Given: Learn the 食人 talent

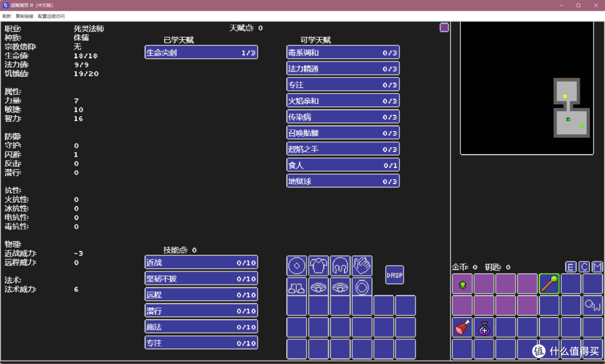Looking at the screenshot, I should click(343, 165).
